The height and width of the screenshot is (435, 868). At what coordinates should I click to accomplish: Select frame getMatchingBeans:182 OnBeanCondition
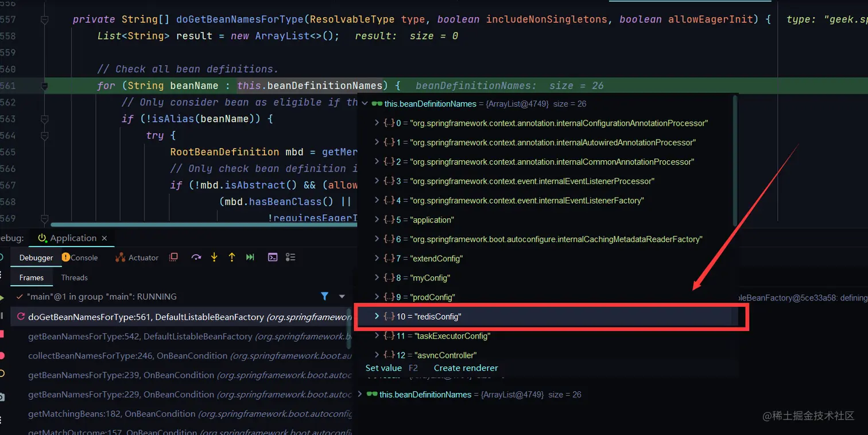tap(180, 414)
